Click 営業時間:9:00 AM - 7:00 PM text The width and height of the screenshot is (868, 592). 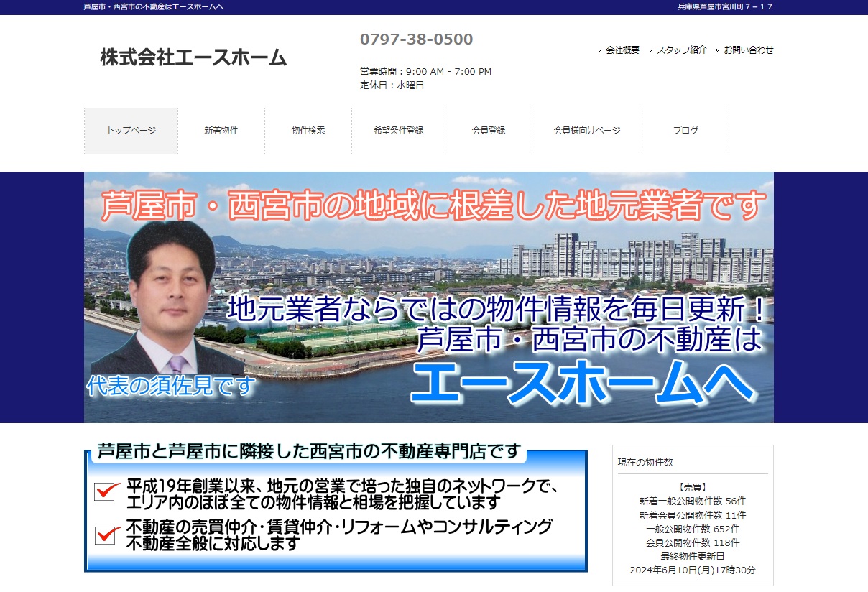pos(425,72)
